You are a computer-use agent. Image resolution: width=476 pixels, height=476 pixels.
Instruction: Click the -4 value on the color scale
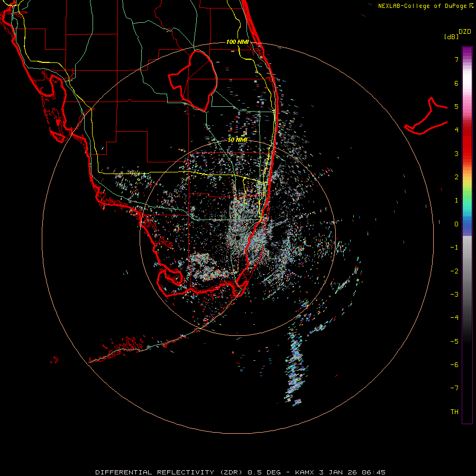tap(454, 318)
